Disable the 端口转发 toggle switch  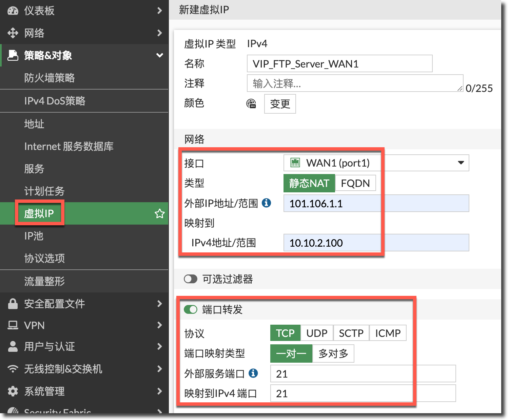pyautogui.click(x=191, y=309)
